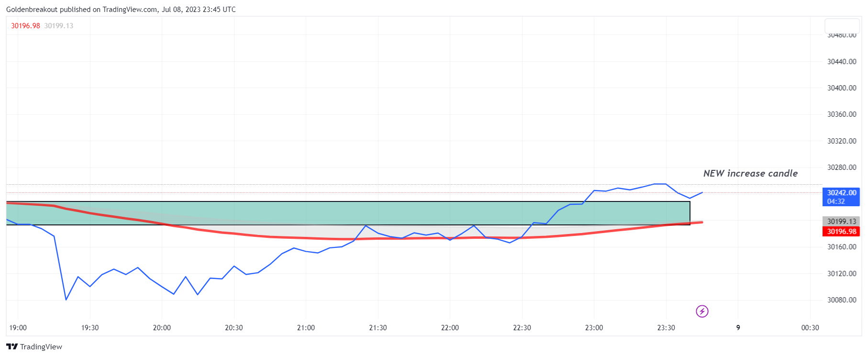
Task: Click the 23:00 time axis label
Action: [594, 328]
